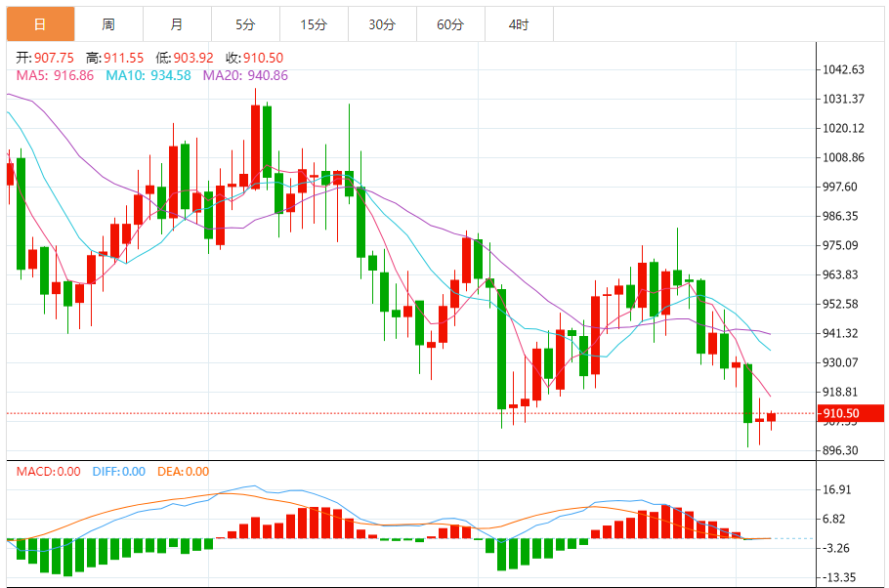Click the 低:903.92 low price value
The height and width of the screenshot is (588, 889).
tap(185, 58)
